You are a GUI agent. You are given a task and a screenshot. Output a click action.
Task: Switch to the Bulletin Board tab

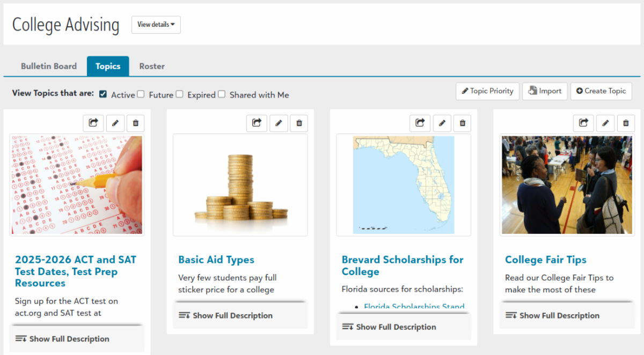coord(48,66)
